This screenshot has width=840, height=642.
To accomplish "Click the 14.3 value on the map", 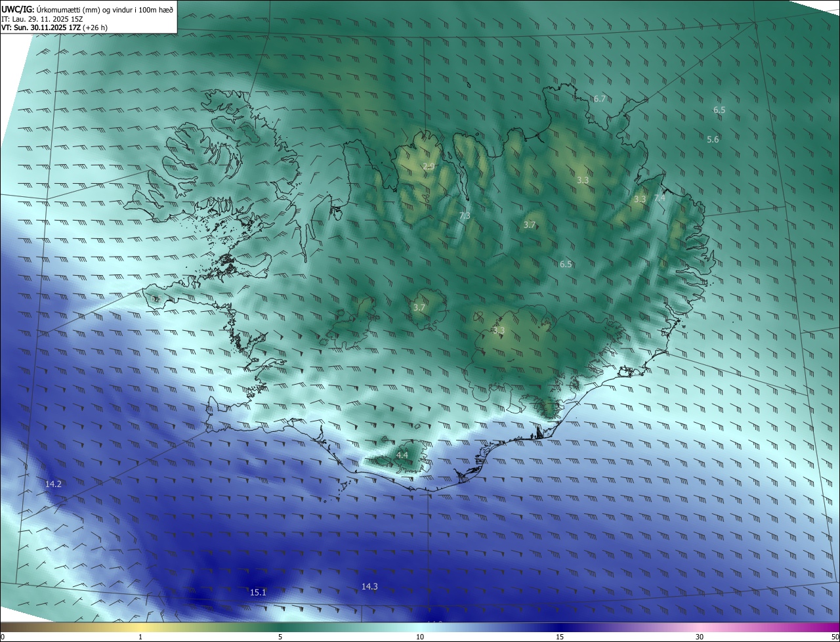I will pyautogui.click(x=369, y=586).
